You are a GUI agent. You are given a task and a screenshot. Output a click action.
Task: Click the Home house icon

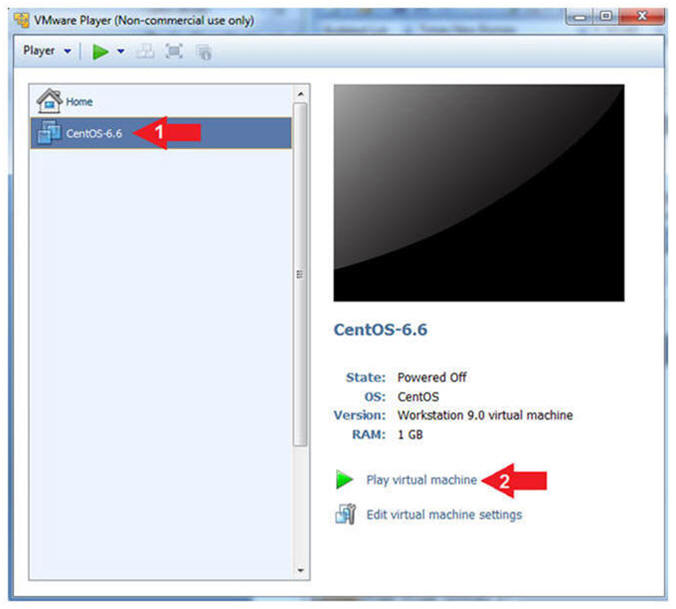(x=50, y=101)
